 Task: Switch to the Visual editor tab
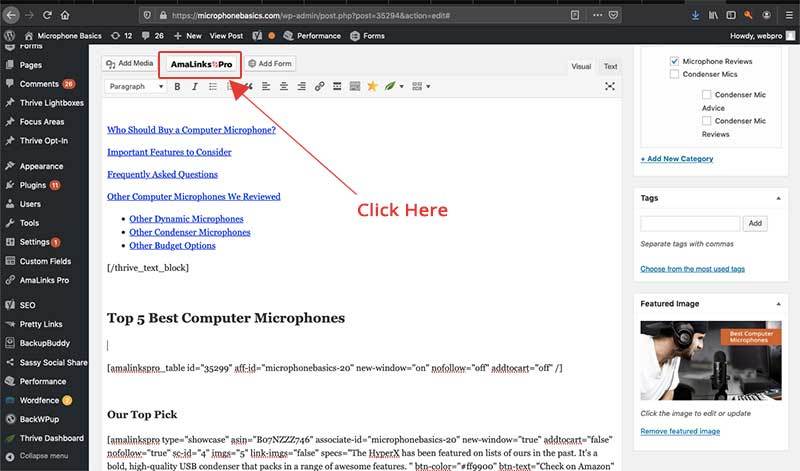[x=581, y=66]
